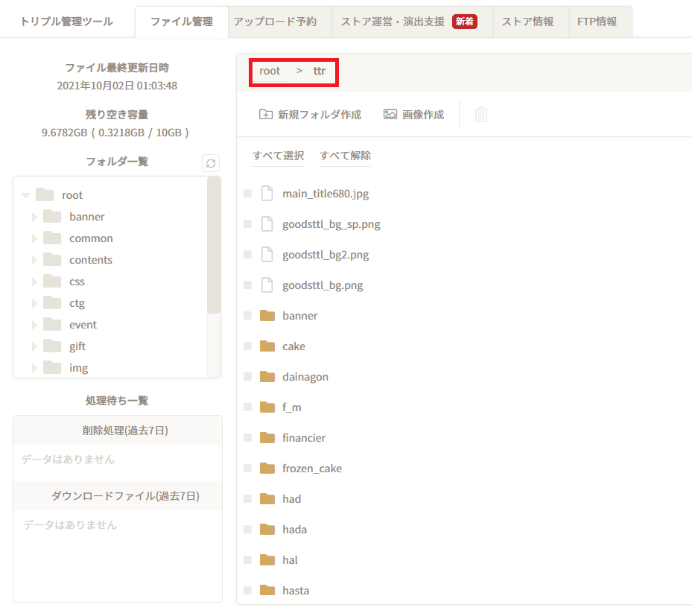Click the gift folder icon in tree
Viewport: 692px width, 616px height.
point(52,346)
